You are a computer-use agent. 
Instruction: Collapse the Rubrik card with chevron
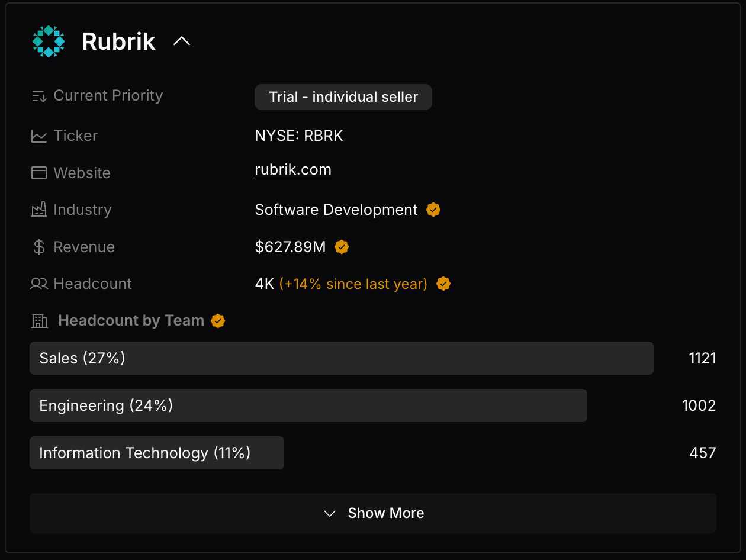coord(182,41)
